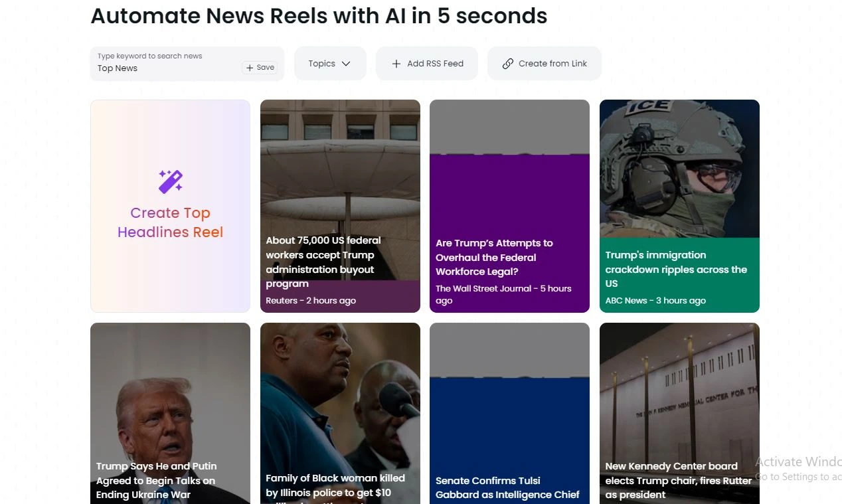Image resolution: width=842 pixels, height=504 pixels.
Task: Click the plus icon beside Add RSS Feed
Action: tap(396, 64)
